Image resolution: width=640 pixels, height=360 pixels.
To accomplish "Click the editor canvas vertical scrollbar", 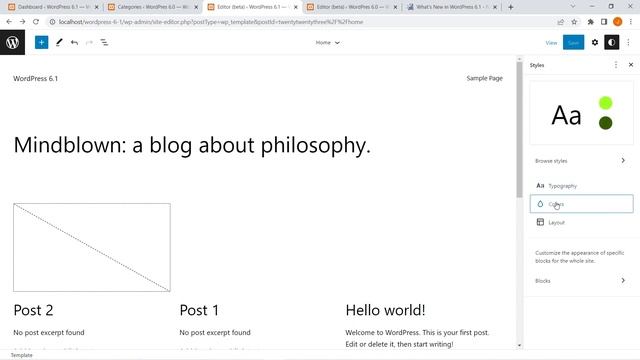I will [519, 130].
